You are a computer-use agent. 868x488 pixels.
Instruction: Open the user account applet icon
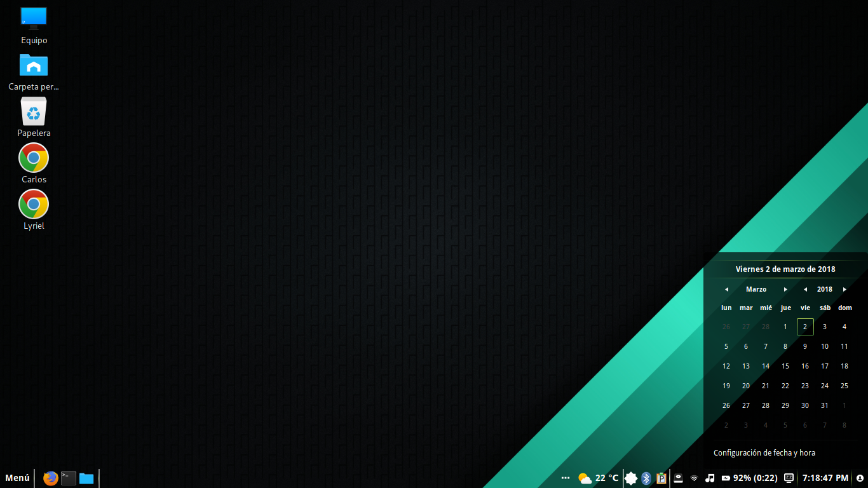860,478
